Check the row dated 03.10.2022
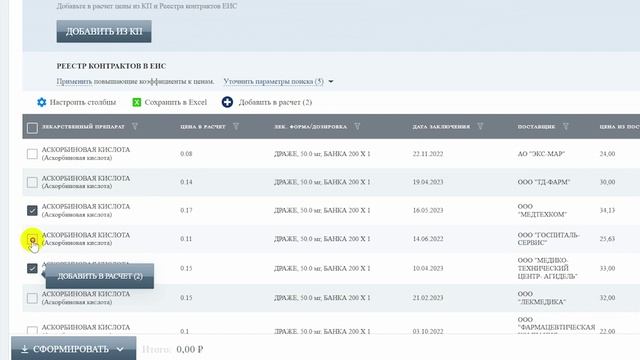This screenshot has width=640, height=360. [x=32, y=331]
